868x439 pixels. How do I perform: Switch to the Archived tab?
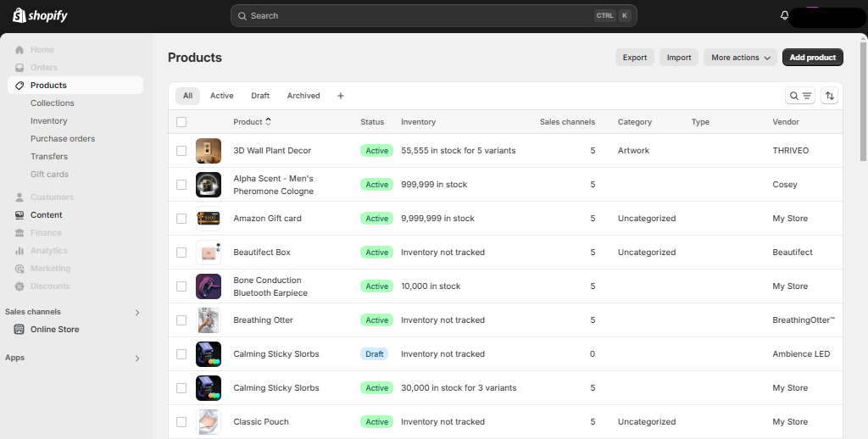303,96
